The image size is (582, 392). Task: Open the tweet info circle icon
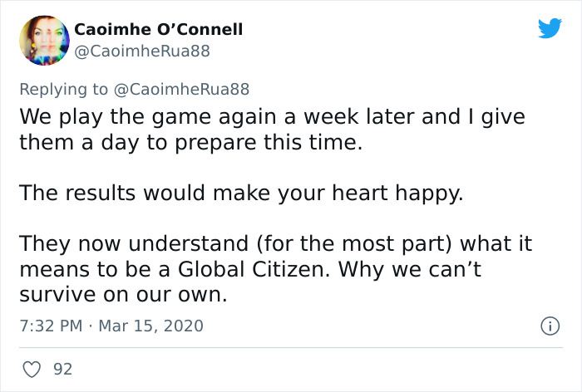(x=549, y=325)
